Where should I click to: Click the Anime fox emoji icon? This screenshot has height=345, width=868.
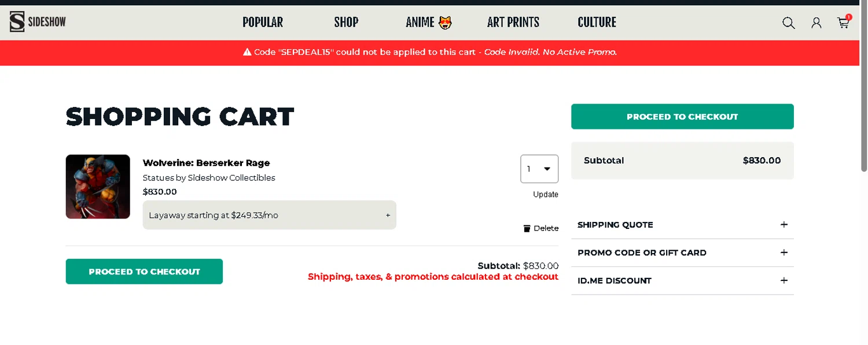[x=445, y=23]
